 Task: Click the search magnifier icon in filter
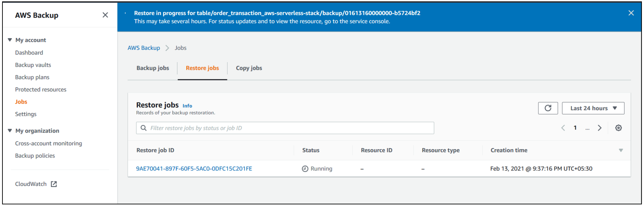[143, 128]
